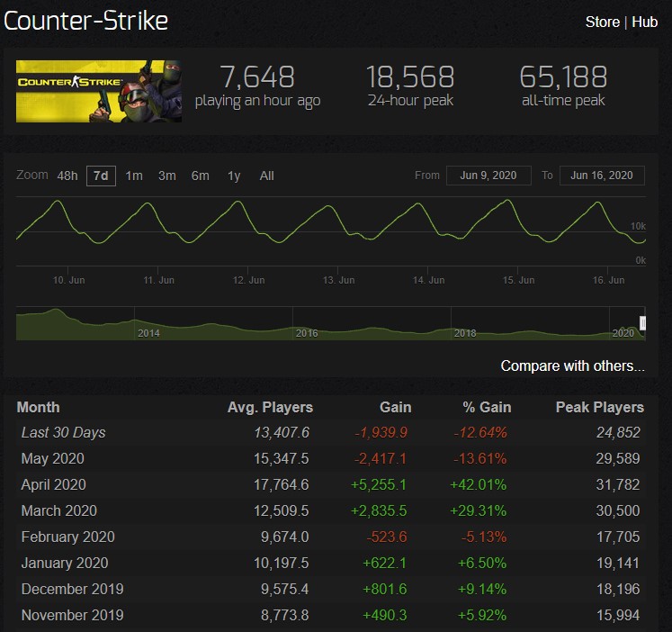This screenshot has width=672, height=632.
Task: Click the -523.6 gain value
Action: [387, 537]
